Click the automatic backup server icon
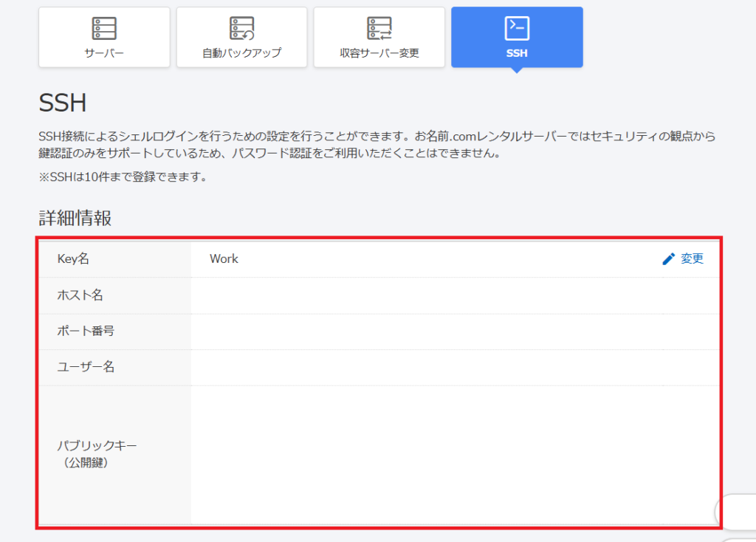Image resolution: width=756 pixels, height=542 pixels. 241,29
